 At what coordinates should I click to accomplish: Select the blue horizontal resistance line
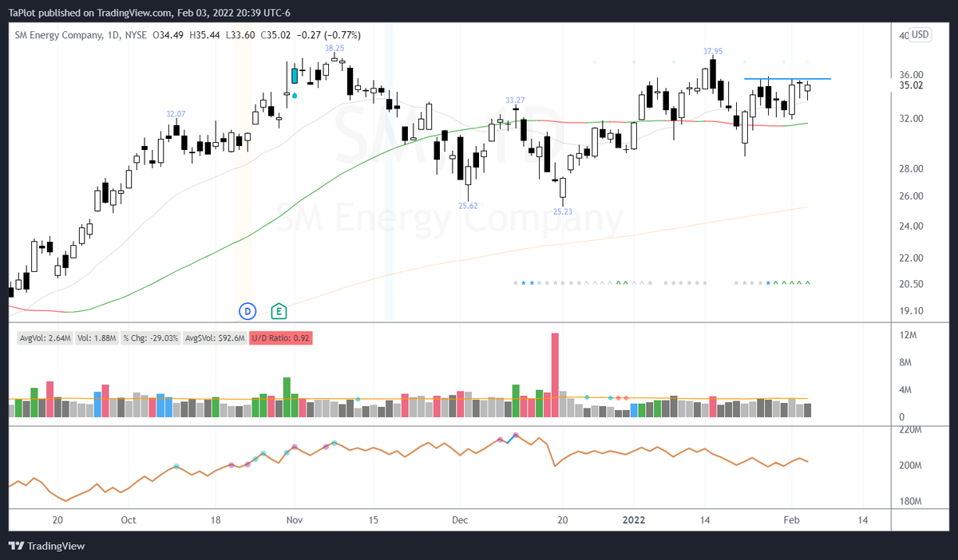click(787, 78)
